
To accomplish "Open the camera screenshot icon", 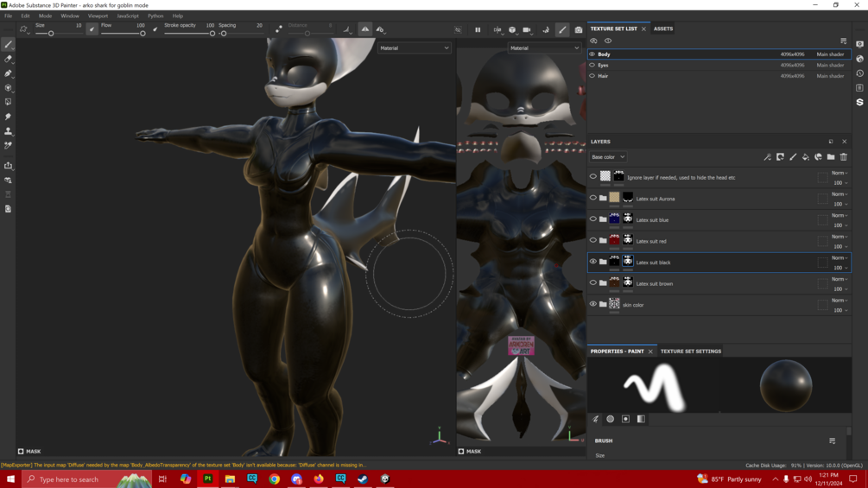I will pyautogui.click(x=579, y=30).
